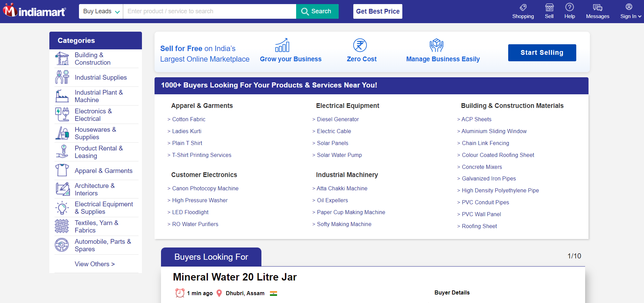
Task: Focus the product search input field
Action: [210, 11]
